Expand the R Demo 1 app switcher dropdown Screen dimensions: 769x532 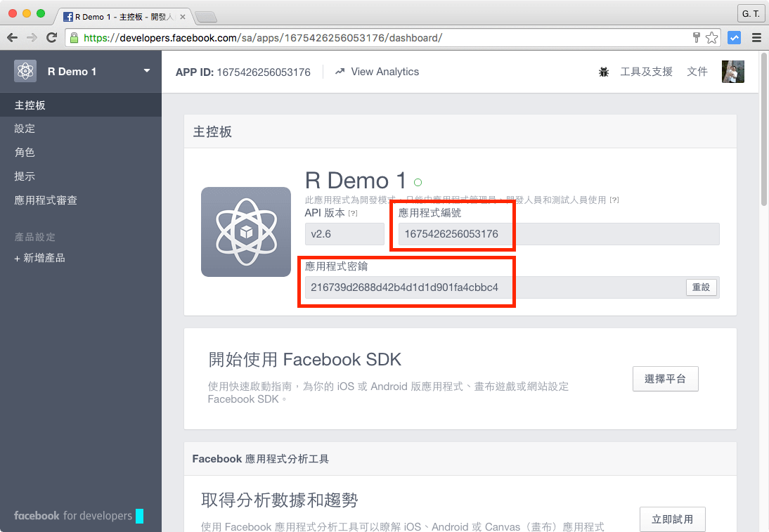147,71
